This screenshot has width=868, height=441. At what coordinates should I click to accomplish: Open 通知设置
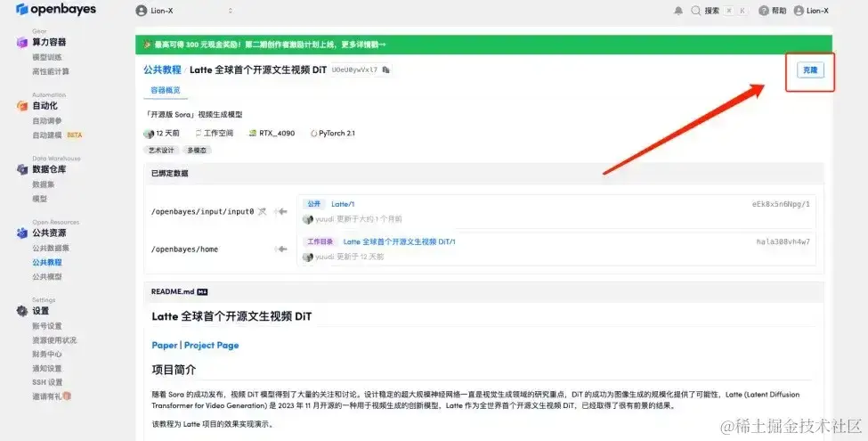[47, 369]
